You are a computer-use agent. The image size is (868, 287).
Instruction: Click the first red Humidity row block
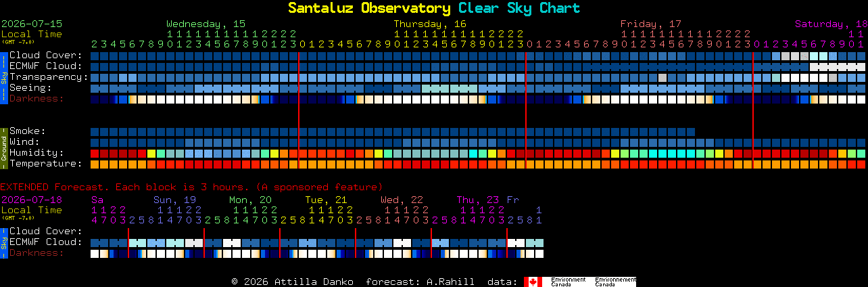tap(95, 154)
